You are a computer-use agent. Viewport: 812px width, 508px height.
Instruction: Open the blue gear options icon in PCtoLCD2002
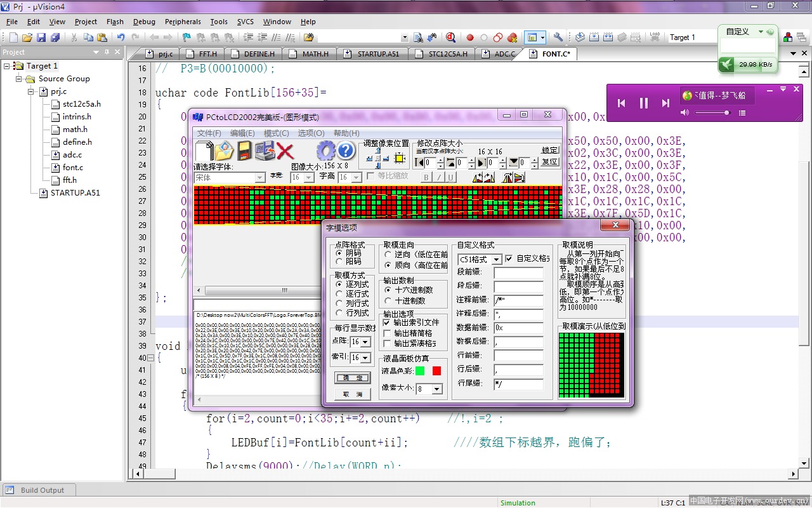326,150
